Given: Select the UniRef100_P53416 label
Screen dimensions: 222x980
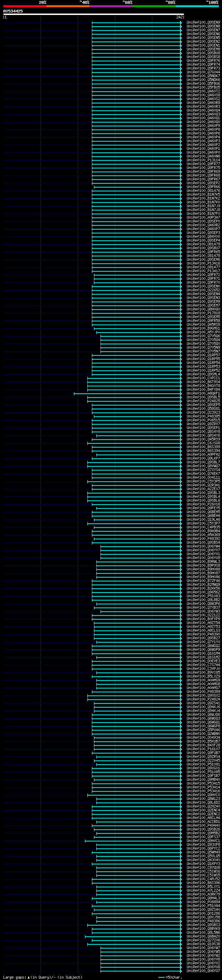Looking at the screenshot, I should 203,791.
